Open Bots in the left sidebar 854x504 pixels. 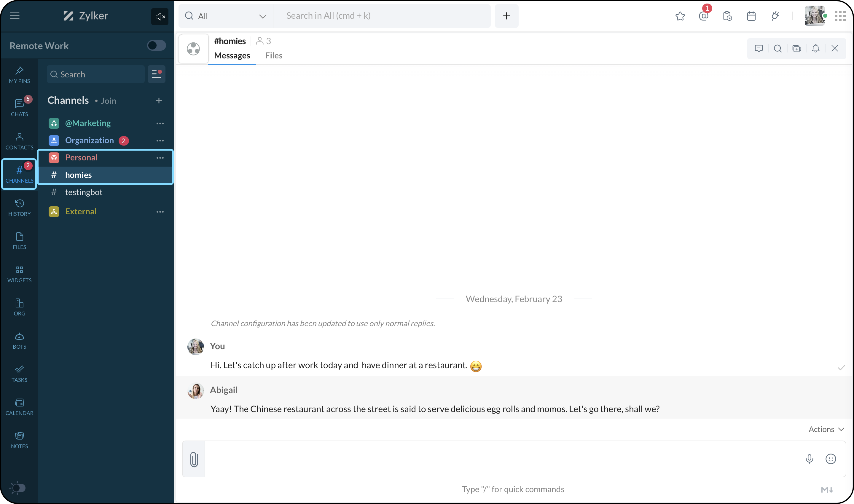click(19, 341)
